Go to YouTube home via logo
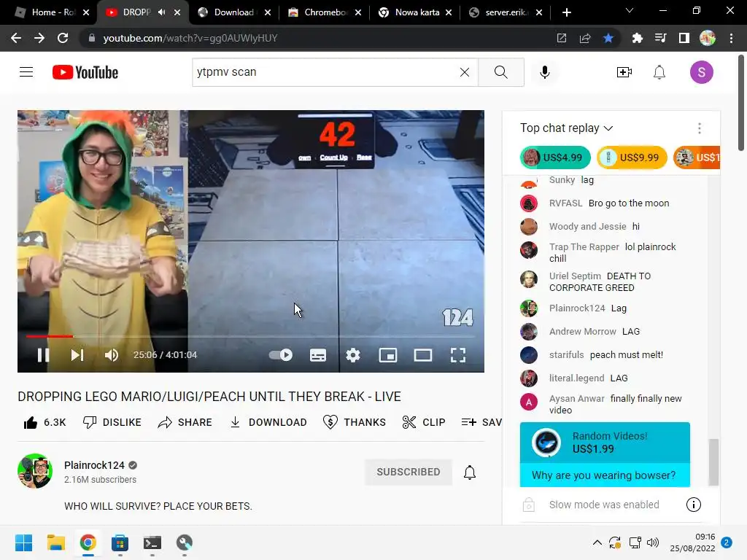The width and height of the screenshot is (747, 560). point(85,72)
